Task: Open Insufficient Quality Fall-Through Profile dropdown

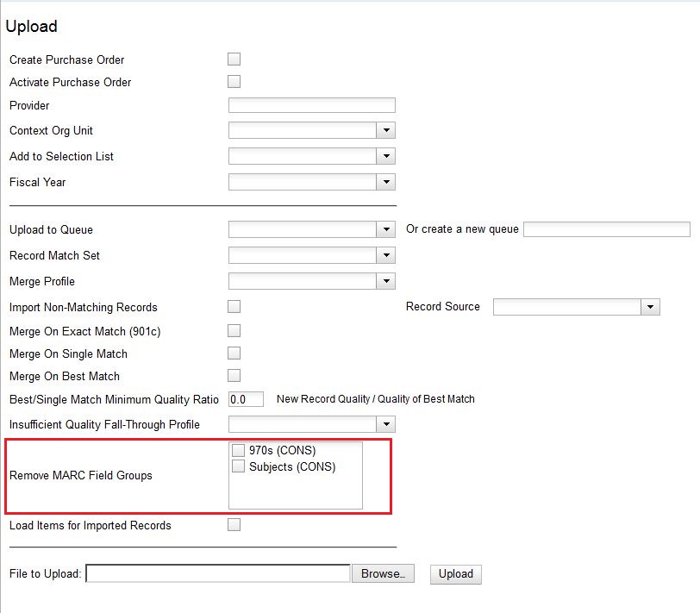Action: 388,423
